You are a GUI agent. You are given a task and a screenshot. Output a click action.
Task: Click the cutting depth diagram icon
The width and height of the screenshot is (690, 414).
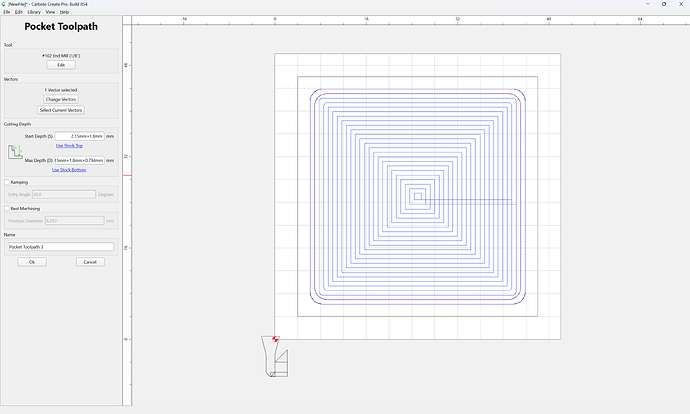(x=15, y=152)
